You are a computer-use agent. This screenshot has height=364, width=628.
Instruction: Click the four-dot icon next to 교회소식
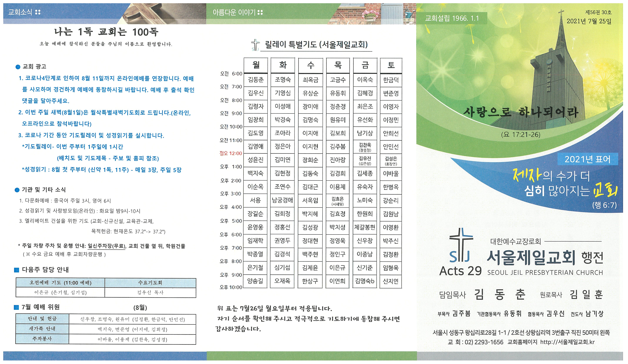click(x=38, y=12)
